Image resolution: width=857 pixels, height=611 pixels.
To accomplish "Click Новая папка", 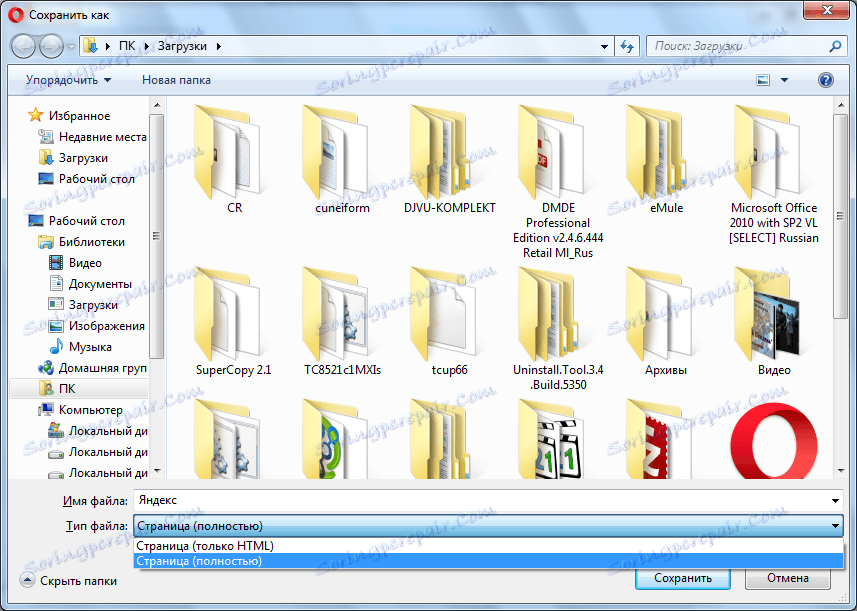I will click(176, 80).
